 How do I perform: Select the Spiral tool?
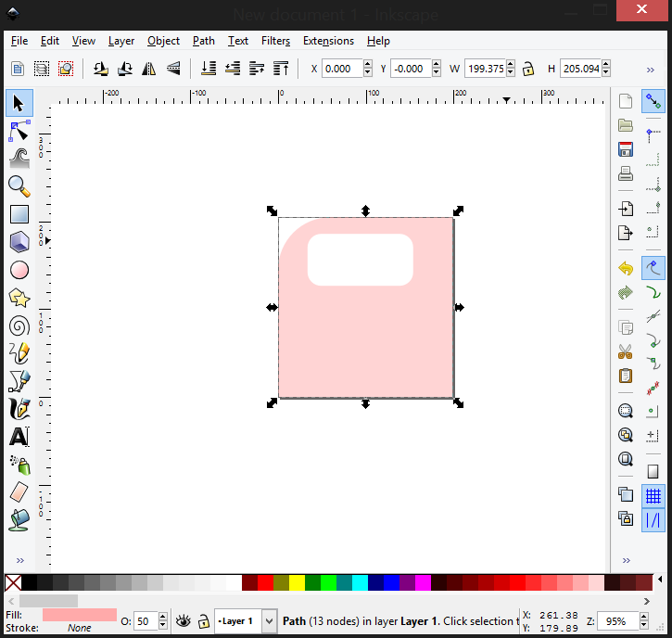[x=19, y=325]
